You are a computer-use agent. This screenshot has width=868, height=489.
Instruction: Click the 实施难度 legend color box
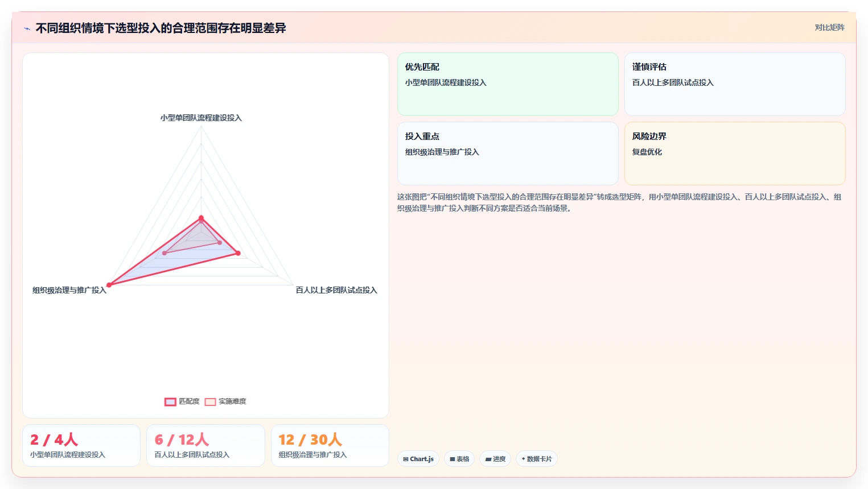click(x=211, y=401)
